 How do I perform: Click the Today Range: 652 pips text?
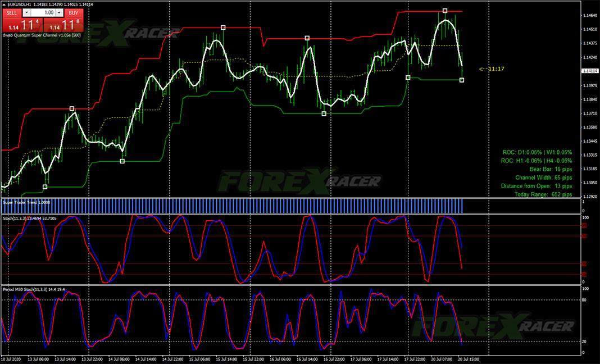pos(543,194)
